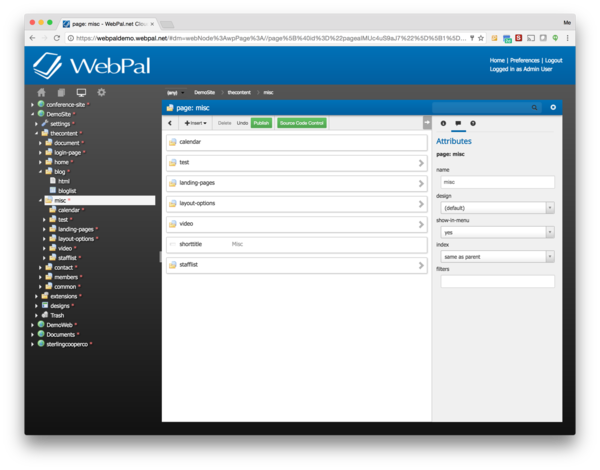Click the Logout link

point(553,60)
